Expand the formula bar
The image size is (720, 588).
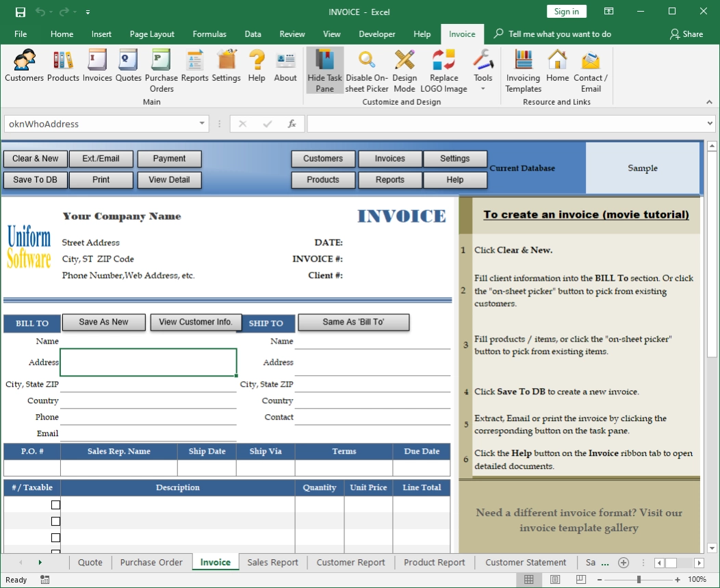click(709, 124)
